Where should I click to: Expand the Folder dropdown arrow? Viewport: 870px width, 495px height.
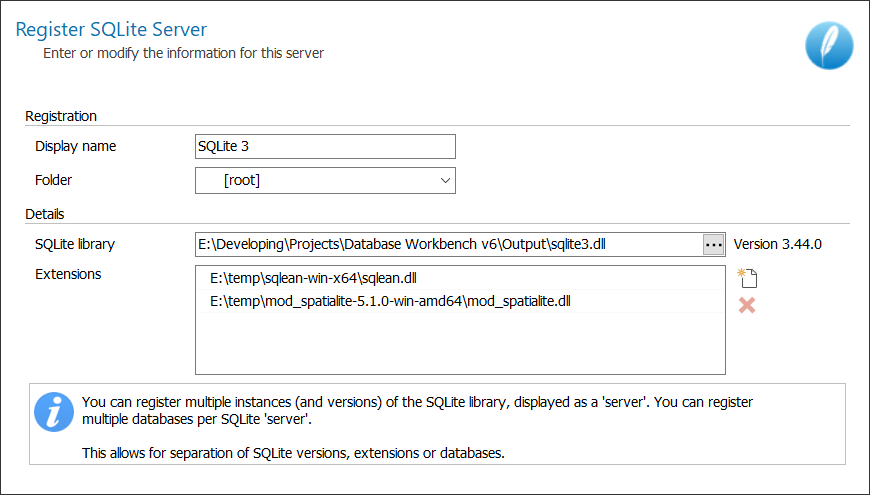[x=445, y=181]
